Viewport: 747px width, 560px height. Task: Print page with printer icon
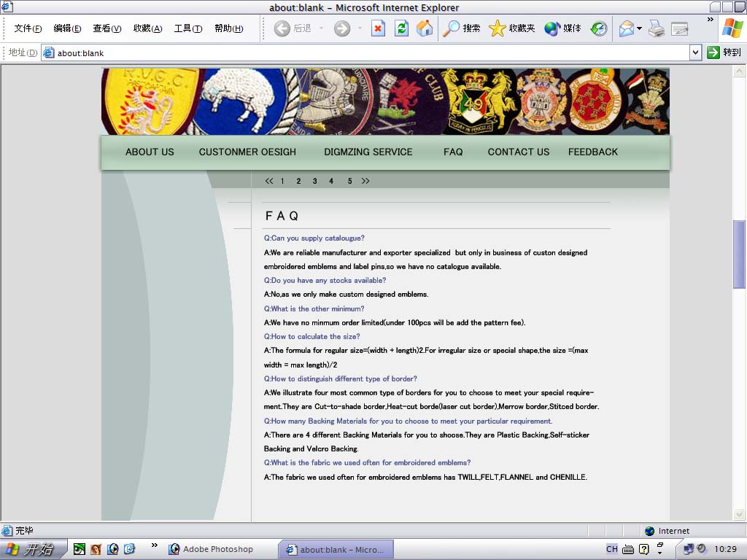click(657, 28)
